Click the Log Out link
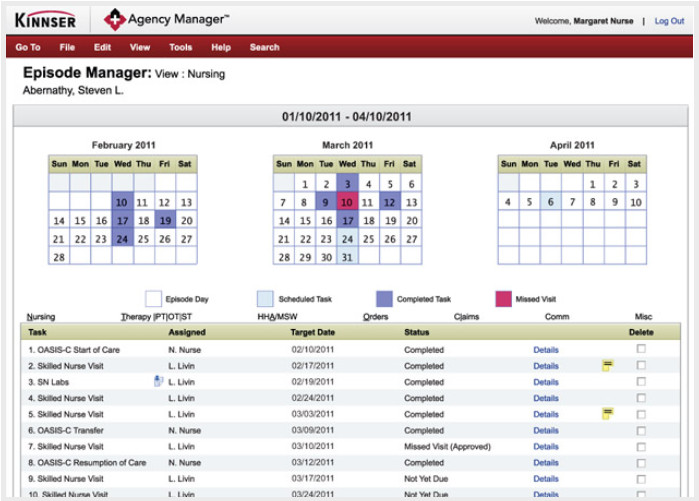The image size is (699, 501). pos(669,21)
